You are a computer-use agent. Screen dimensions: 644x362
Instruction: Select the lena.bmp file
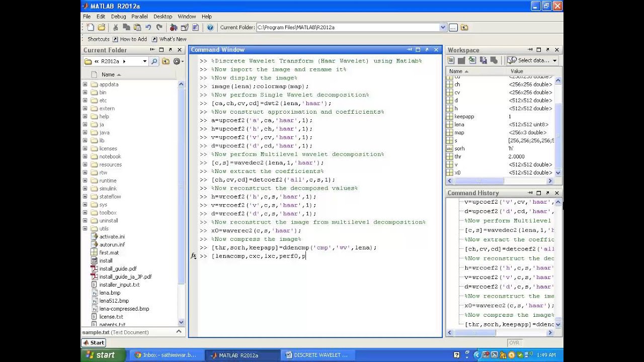pyautogui.click(x=110, y=293)
